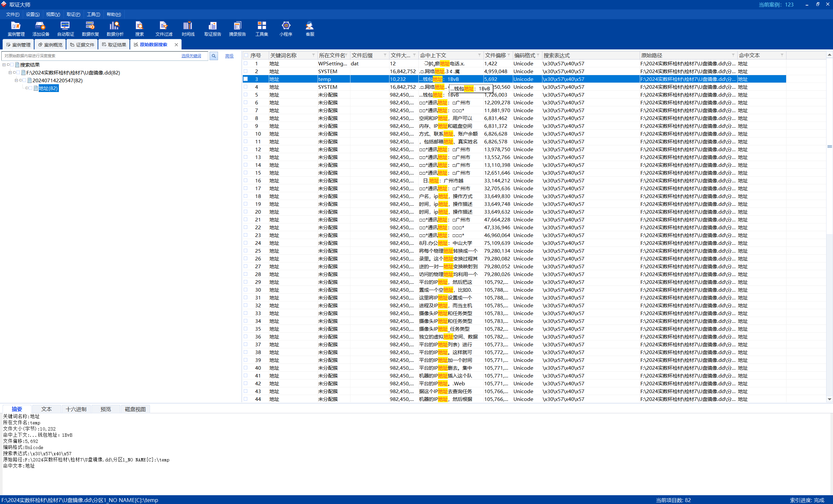This screenshot has width=833, height=504.
Task: Start 自动取证 from toolbar
Action: pyautogui.click(x=65, y=29)
